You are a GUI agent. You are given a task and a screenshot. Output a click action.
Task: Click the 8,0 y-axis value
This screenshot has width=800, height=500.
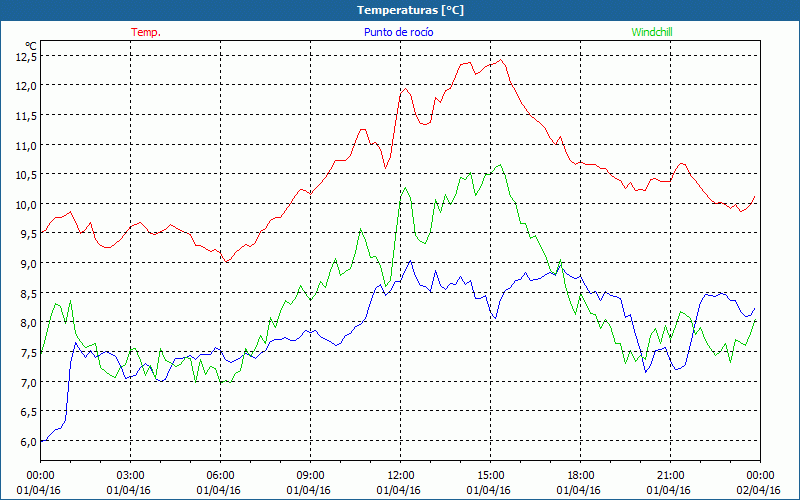[28, 323]
